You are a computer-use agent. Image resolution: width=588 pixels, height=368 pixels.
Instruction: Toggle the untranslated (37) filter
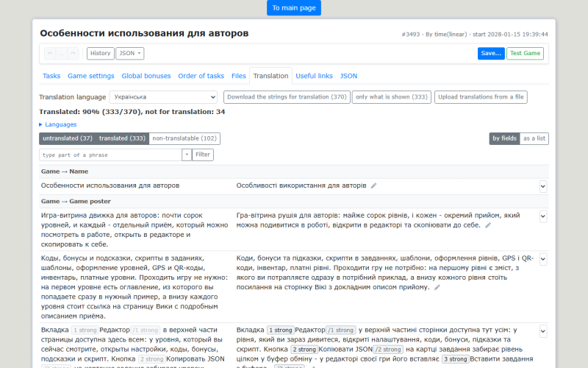pyautogui.click(x=68, y=138)
